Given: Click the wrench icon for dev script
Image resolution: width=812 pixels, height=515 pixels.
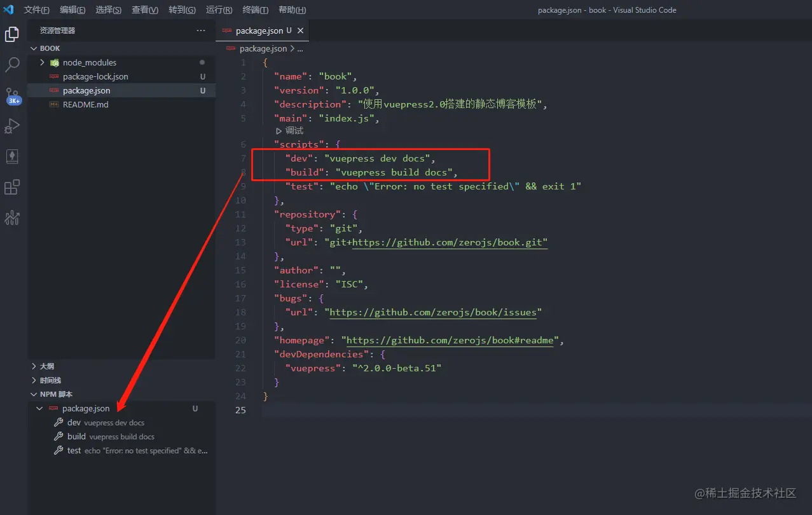Looking at the screenshot, I should pos(58,422).
